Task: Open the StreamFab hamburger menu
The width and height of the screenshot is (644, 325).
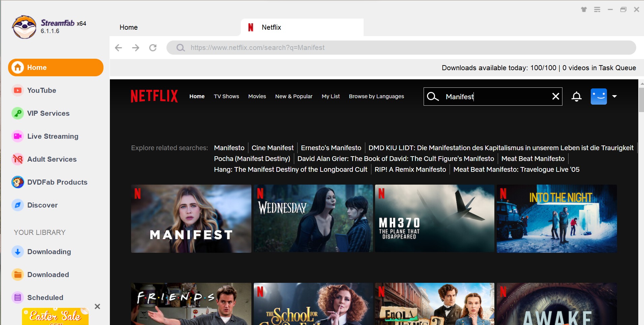Action: click(x=597, y=9)
